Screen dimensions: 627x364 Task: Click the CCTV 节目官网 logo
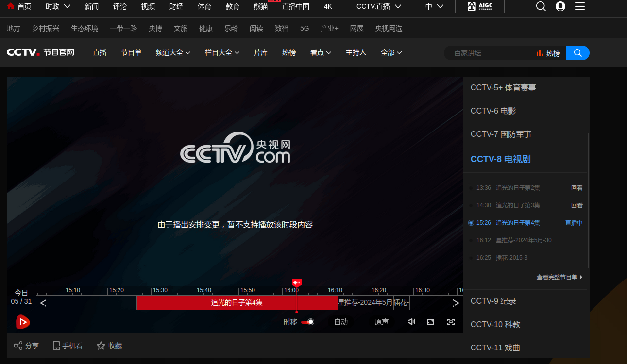point(40,52)
